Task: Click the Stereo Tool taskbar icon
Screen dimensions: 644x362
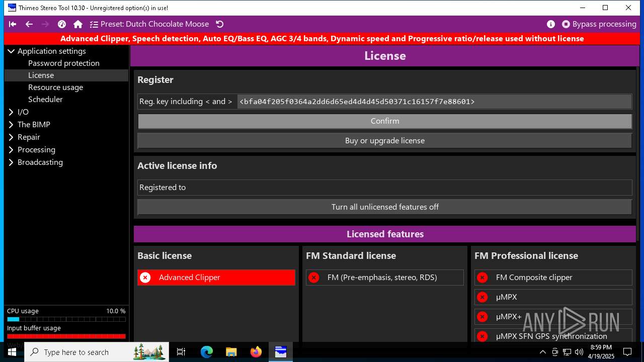Action: point(281,352)
